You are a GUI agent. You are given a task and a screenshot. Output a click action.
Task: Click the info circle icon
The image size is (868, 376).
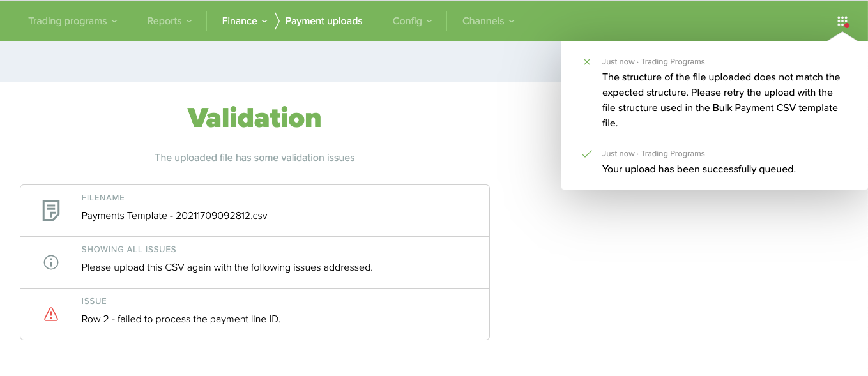tap(51, 262)
